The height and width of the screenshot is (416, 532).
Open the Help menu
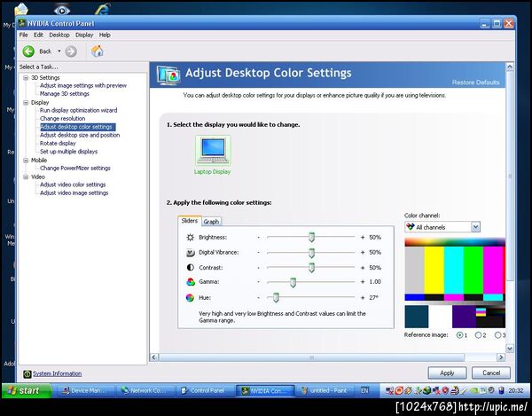pyautogui.click(x=105, y=35)
